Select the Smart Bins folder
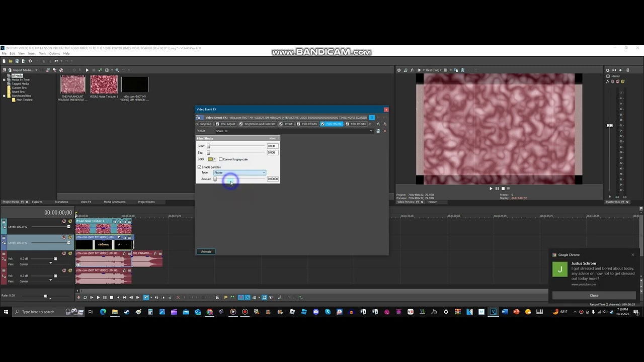Image resolution: width=644 pixels, height=362 pixels. pyautogui.click(x=18, y=92)
